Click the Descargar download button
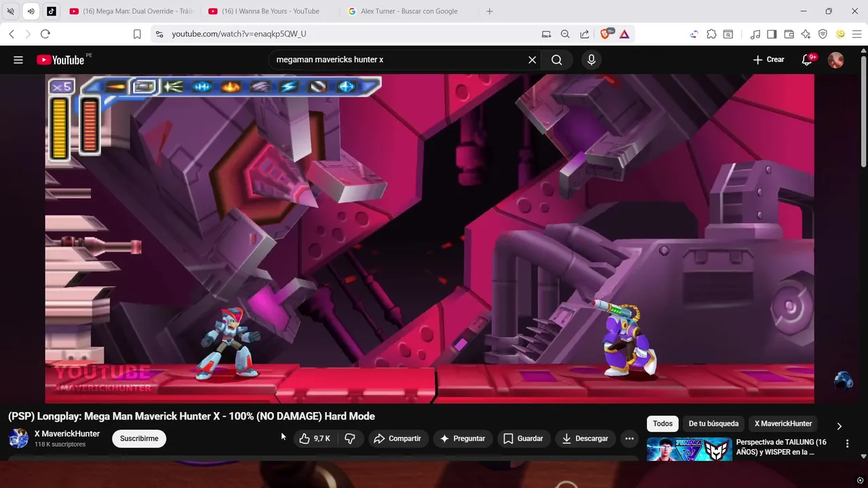 point(586,439)
